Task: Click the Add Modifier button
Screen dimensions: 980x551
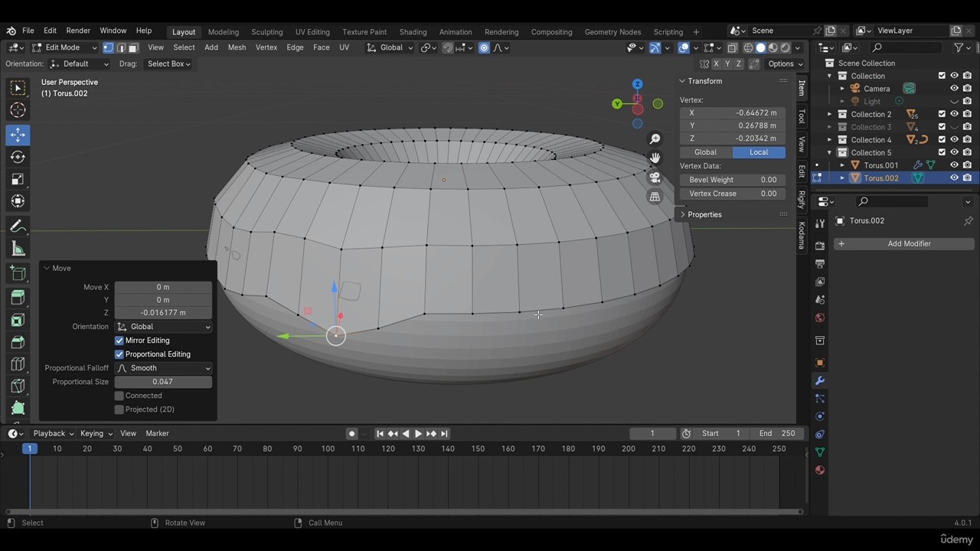Action: pyautogui.click(x=904, y=243)
